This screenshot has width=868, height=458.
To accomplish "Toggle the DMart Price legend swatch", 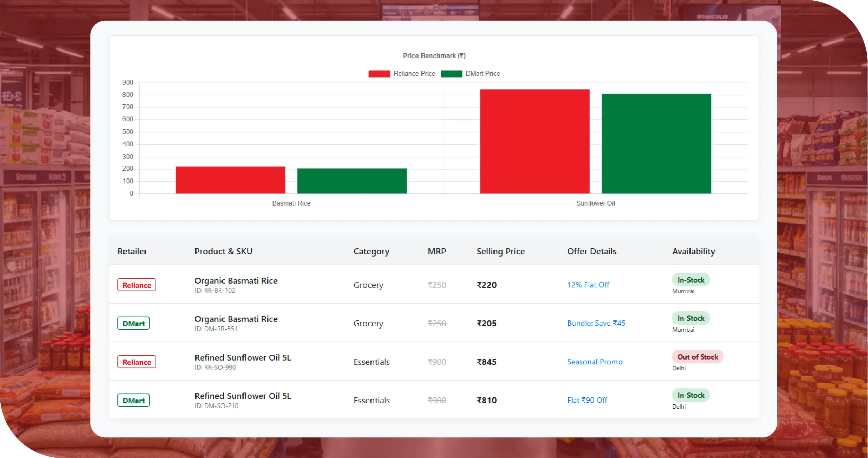I will click(451, 74).
